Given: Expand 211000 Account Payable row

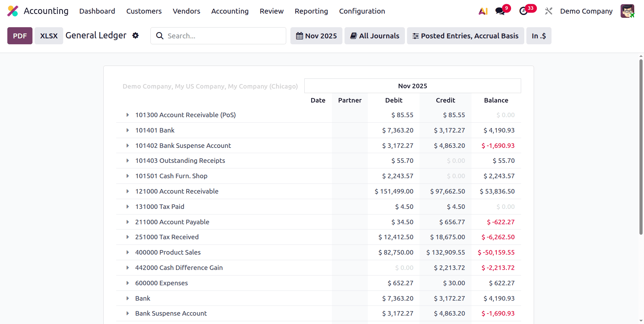Looking at the screenshot, I should (128, 222).
